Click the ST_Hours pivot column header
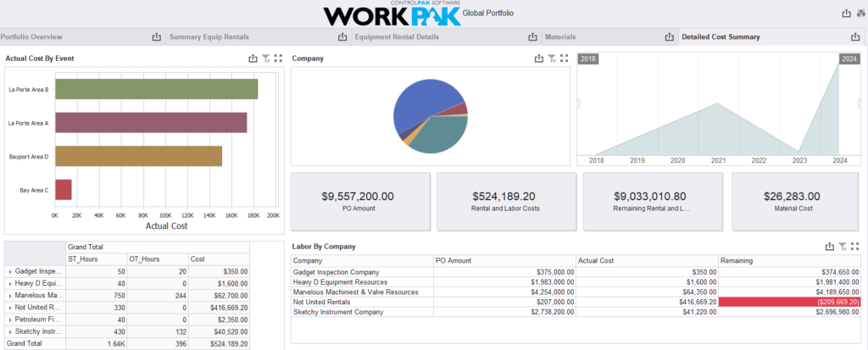The height and width of the screenshot is (350, 868). [x=97, y=258]
